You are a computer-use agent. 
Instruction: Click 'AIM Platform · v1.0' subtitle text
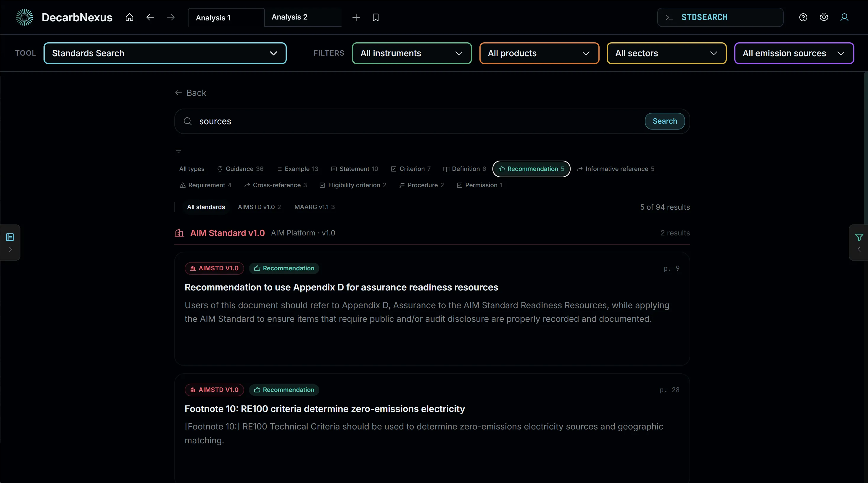tap(303, 233)
